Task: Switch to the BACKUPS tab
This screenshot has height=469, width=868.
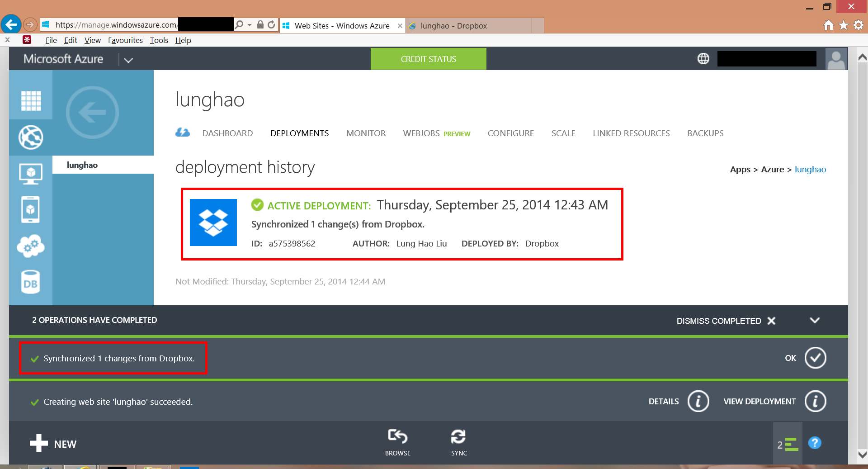Action: click(x=705, y=133)
